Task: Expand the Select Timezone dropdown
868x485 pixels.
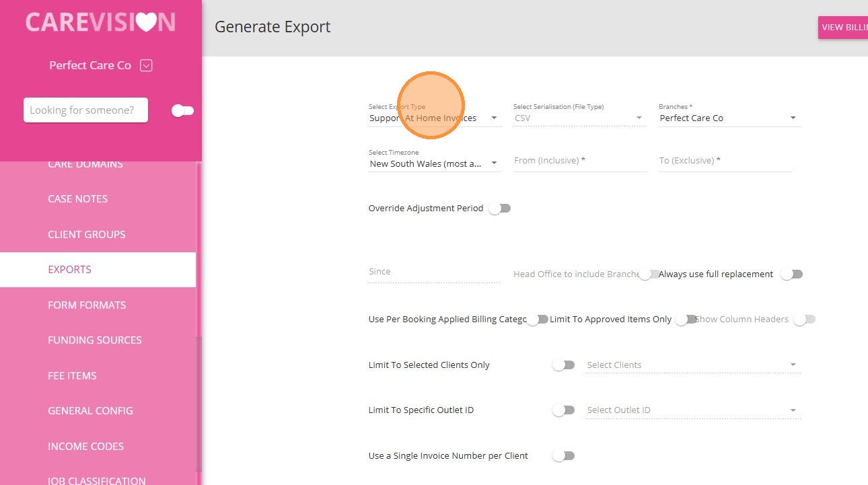Action: tap(435, 163)
